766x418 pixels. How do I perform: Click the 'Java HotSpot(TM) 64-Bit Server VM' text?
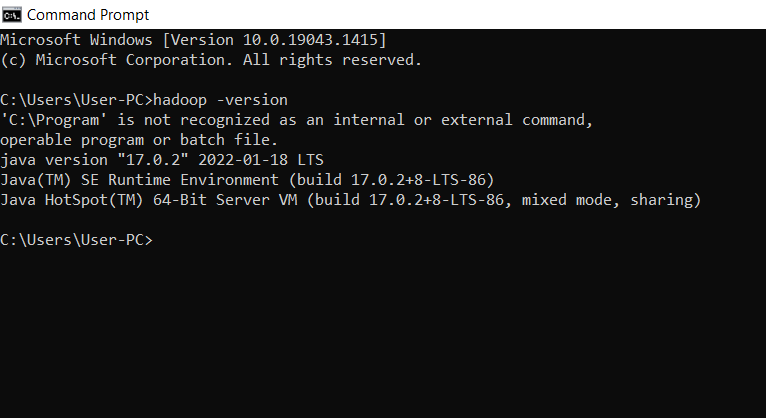pos(149,200)
